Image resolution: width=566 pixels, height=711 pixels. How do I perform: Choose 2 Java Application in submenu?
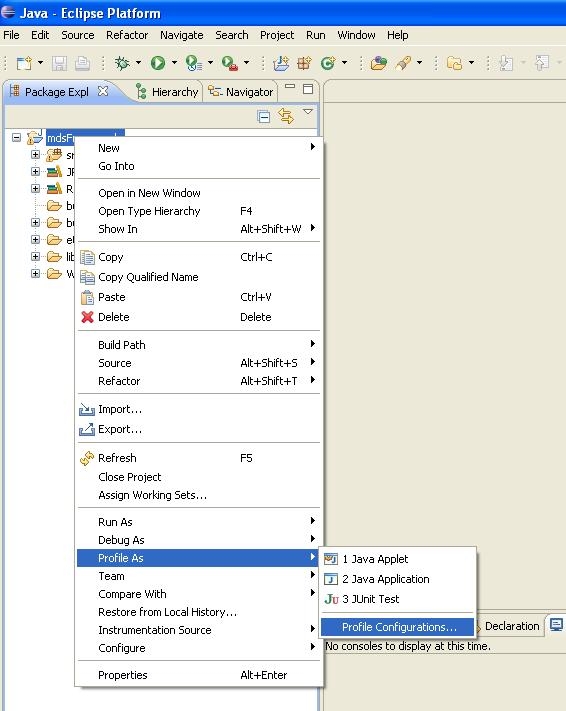click(397, 579)
